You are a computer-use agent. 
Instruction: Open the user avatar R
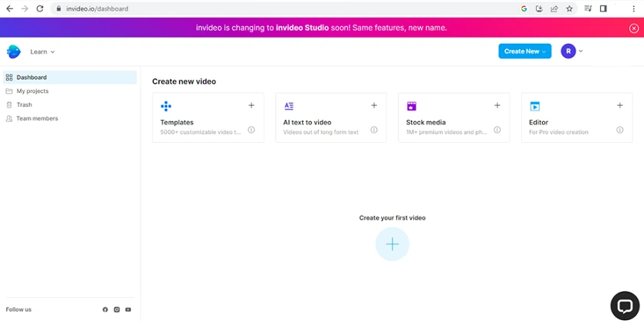point(568,51)
